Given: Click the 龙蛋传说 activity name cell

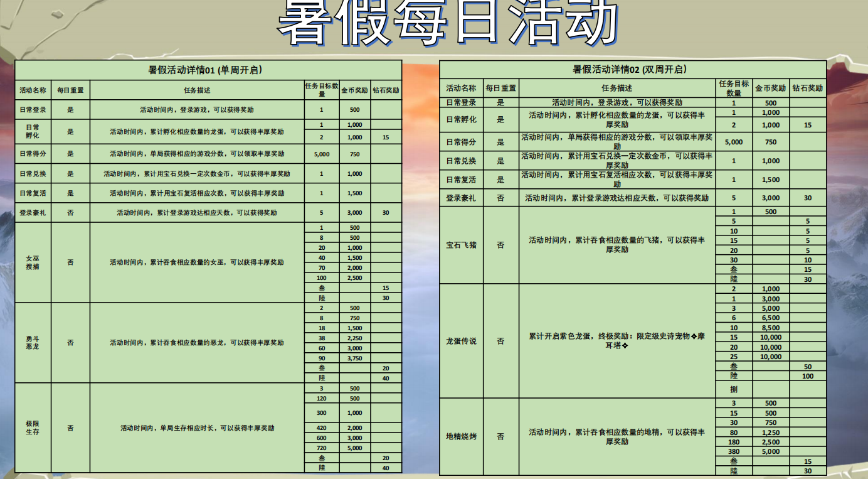Looking at the screenshot, I should 461,341.
